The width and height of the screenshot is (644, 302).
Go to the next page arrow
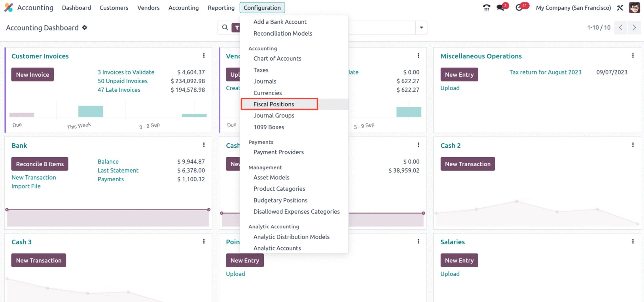(634, 28)
